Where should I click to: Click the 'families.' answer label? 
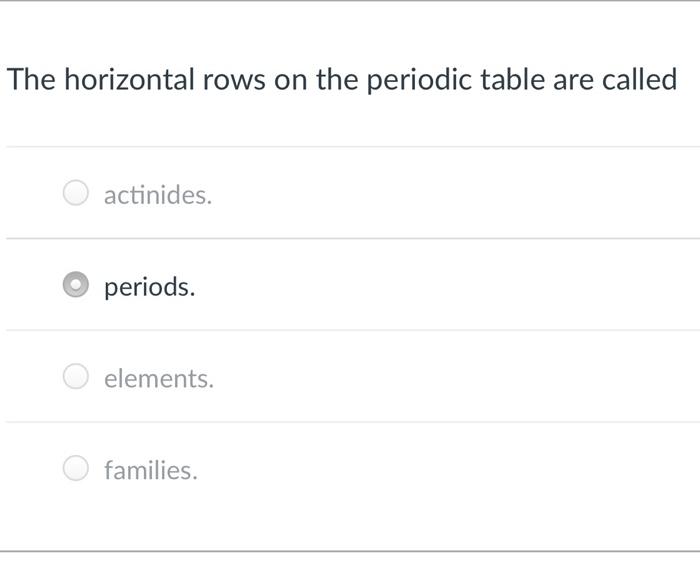pos(151,470)
